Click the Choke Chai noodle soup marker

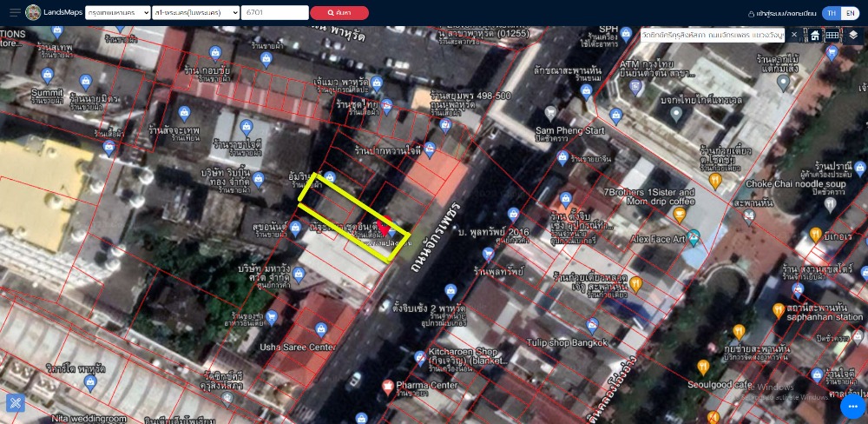click(830, 205)
